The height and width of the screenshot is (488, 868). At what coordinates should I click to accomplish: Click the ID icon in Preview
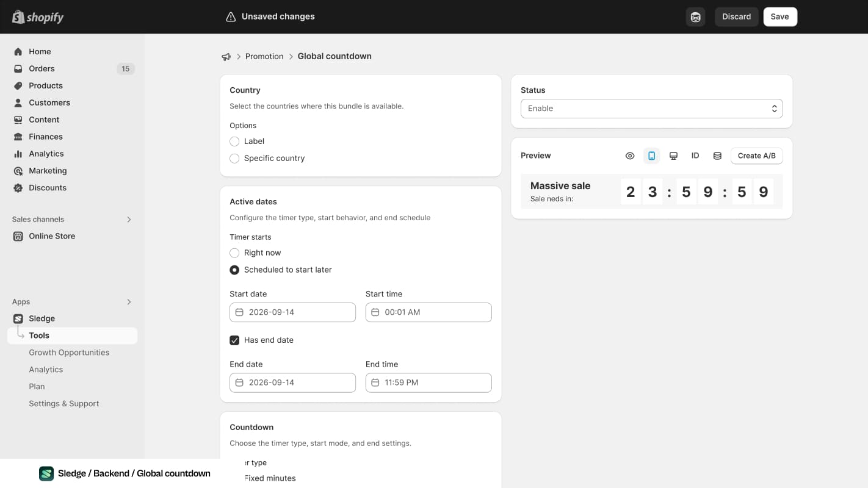695,156
